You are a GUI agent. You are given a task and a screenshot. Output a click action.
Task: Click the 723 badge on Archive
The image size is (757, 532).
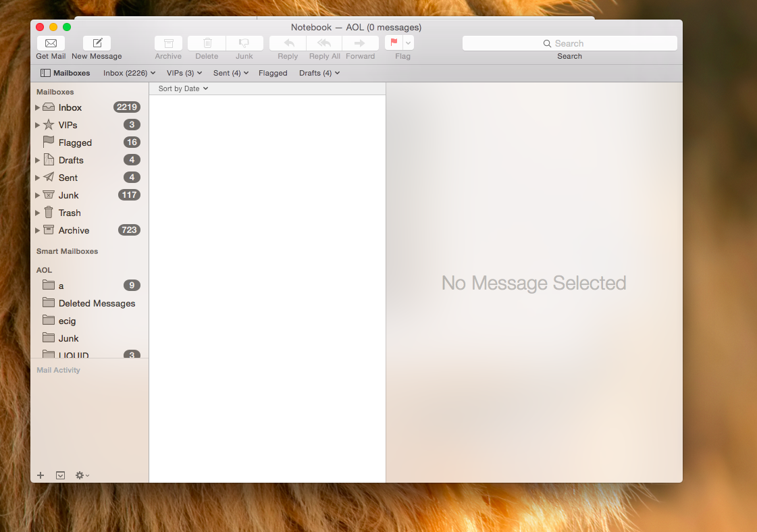point(129,230)
